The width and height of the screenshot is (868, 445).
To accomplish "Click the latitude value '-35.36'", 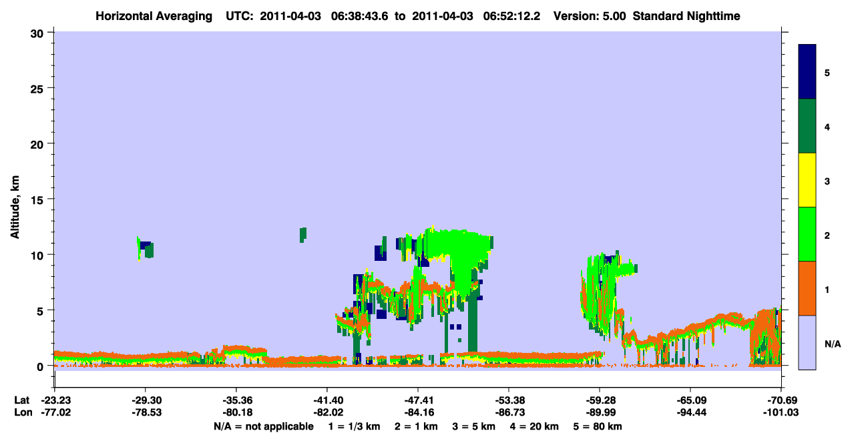I will (236, 400).
